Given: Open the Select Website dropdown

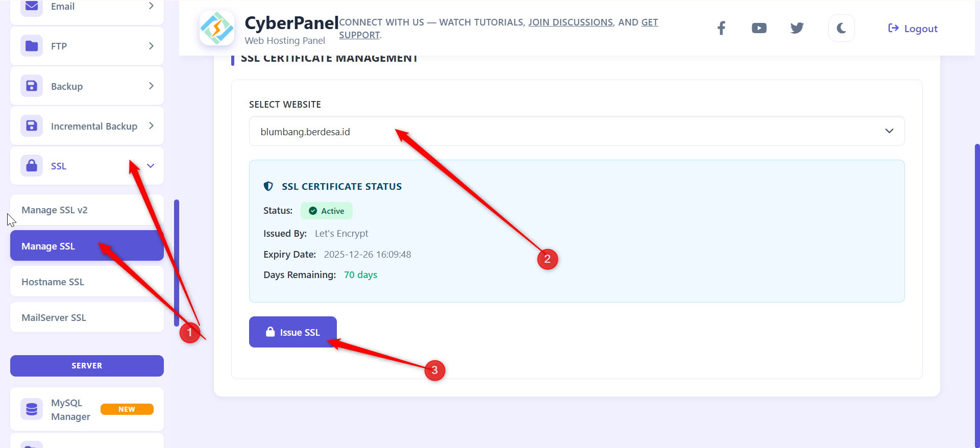Looking at the screenshot, I should pyautogui.click(x=576, y=132).
